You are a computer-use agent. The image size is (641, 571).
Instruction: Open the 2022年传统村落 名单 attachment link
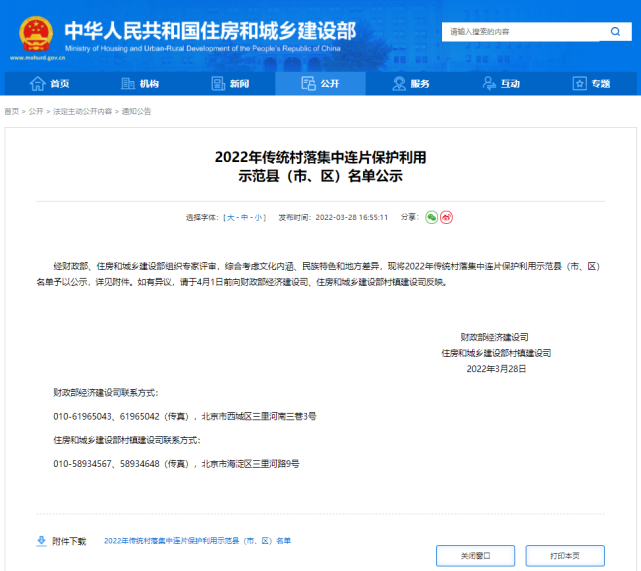(197, 541)
